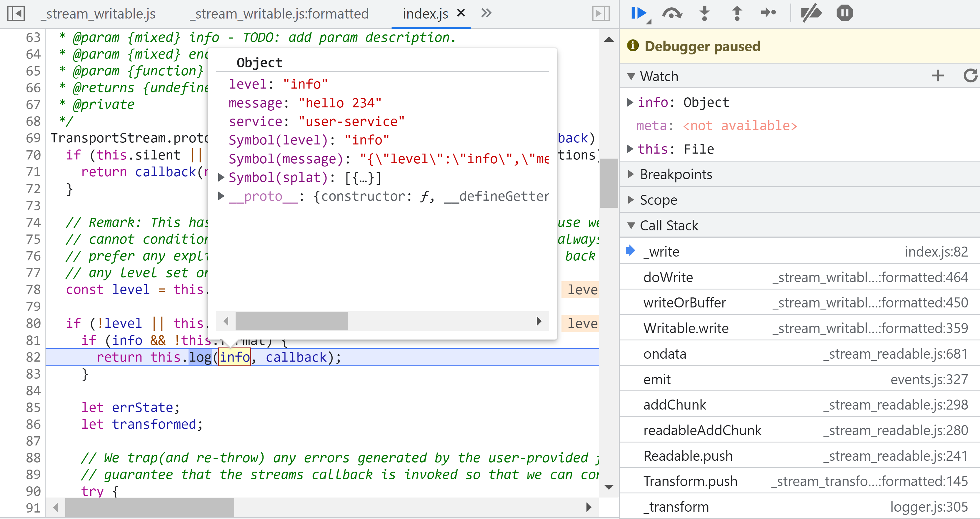Step over next function call
The height and width of the screenshot is (519, 980).
[x=671, y=14]
